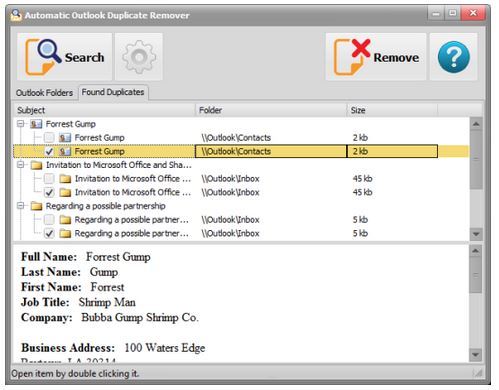Maximize the Duplicate Remover window

point(453,14)
